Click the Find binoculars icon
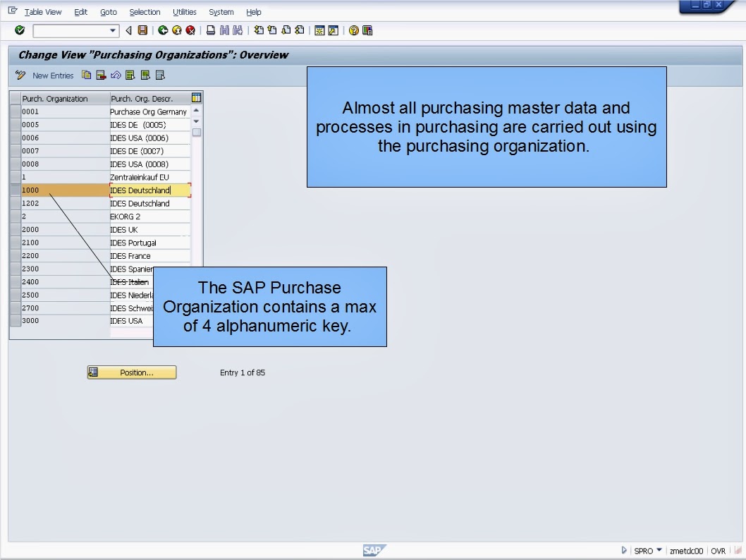The width and height of the screenshot is (746, 560). coord(224,30)
